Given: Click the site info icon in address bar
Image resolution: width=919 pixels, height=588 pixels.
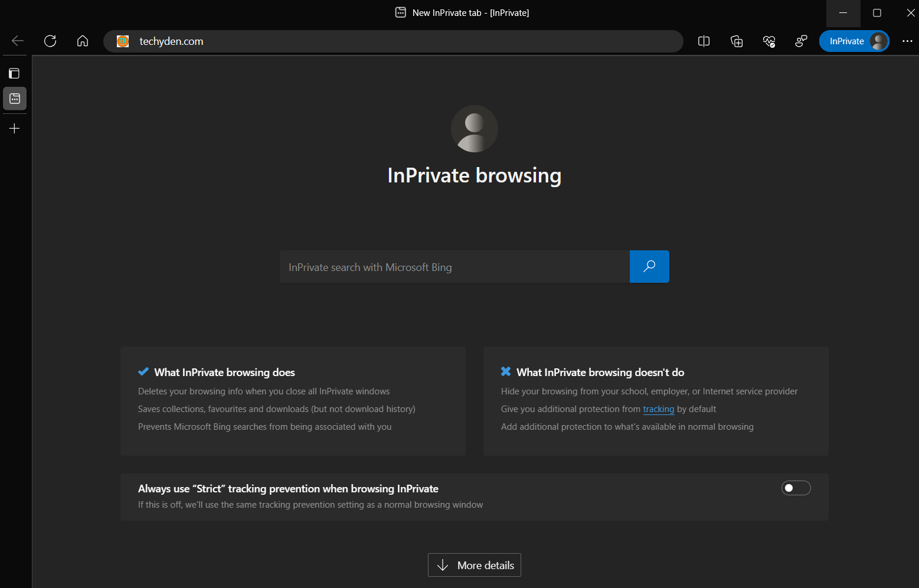Looking at the screenshot, I should click(x=122, y=41).
